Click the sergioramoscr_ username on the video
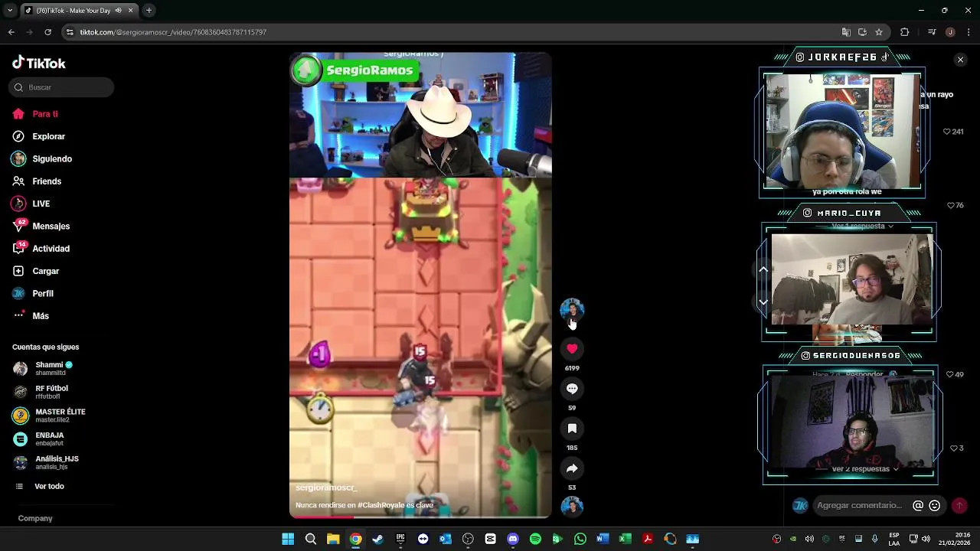 click(x=326, y=487)
